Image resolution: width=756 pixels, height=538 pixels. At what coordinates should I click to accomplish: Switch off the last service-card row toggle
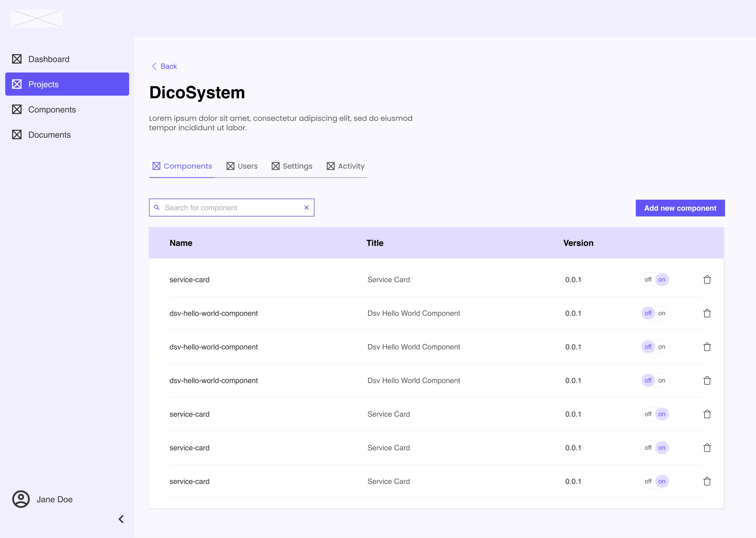[x=648, y=481]
